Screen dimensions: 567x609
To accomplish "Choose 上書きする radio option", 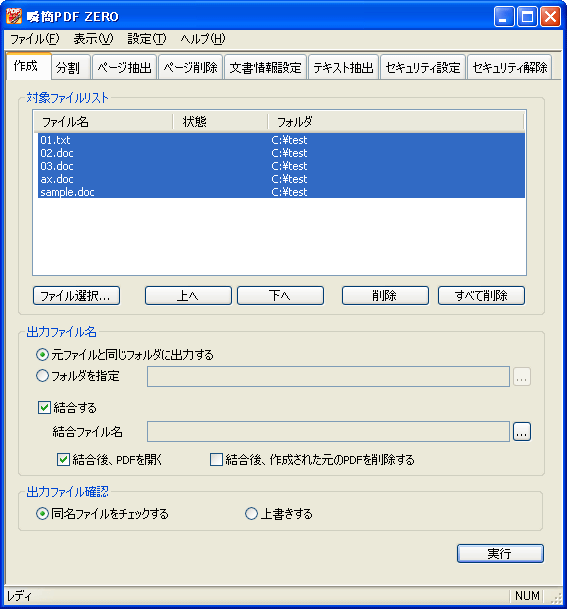I will [x=251, y=513].
